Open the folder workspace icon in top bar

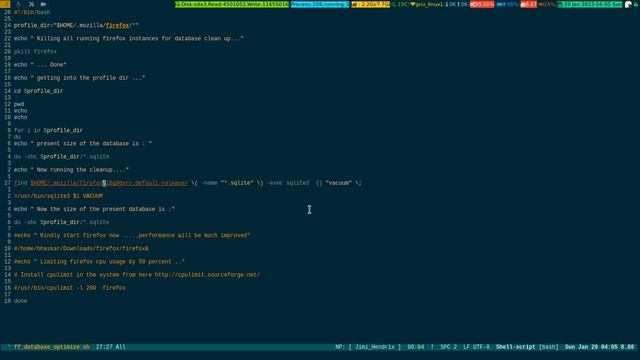(43, 4)
